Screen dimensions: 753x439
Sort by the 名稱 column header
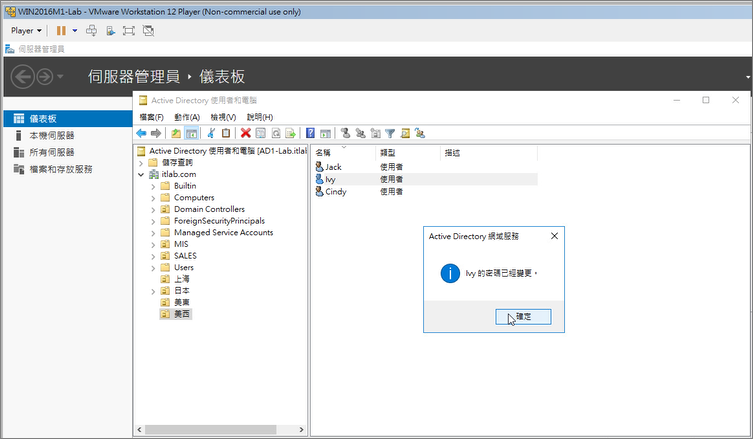pos(343,153)
